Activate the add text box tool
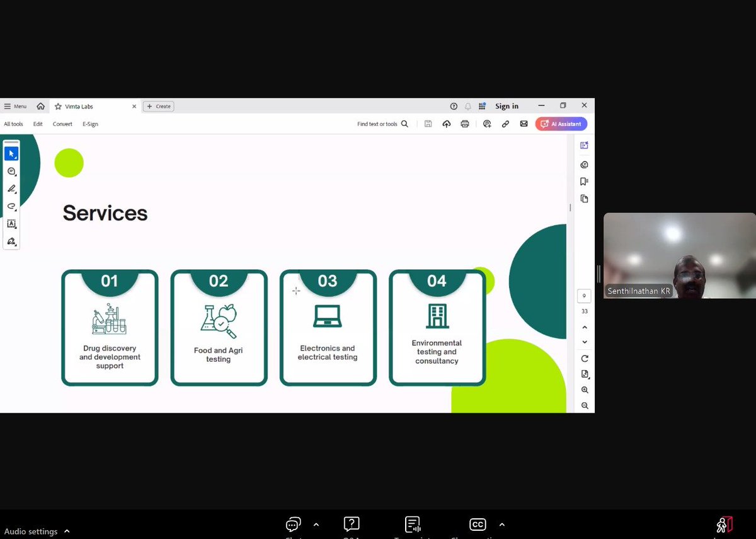This screenshot has height=539, width=756. [11, 224]
